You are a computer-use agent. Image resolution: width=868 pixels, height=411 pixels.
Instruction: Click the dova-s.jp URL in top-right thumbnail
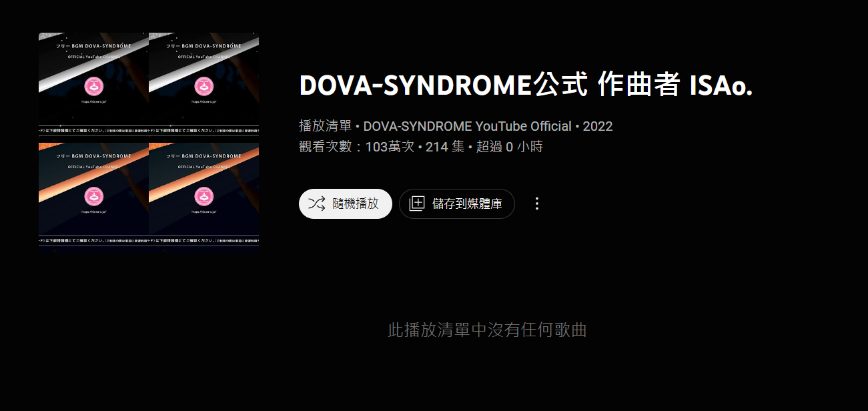click(x=204, y=102)
